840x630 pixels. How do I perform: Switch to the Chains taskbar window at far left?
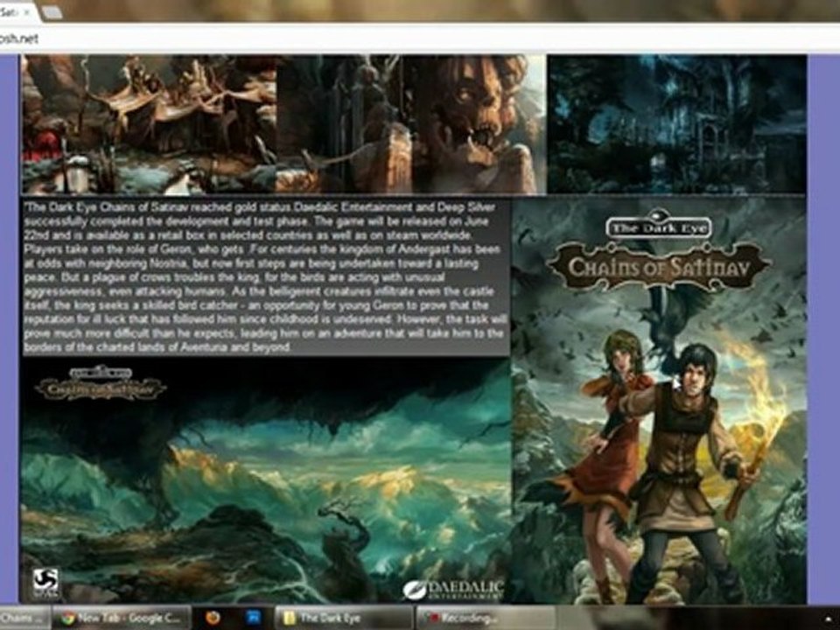pyautogui.click(x=24, y=618)
